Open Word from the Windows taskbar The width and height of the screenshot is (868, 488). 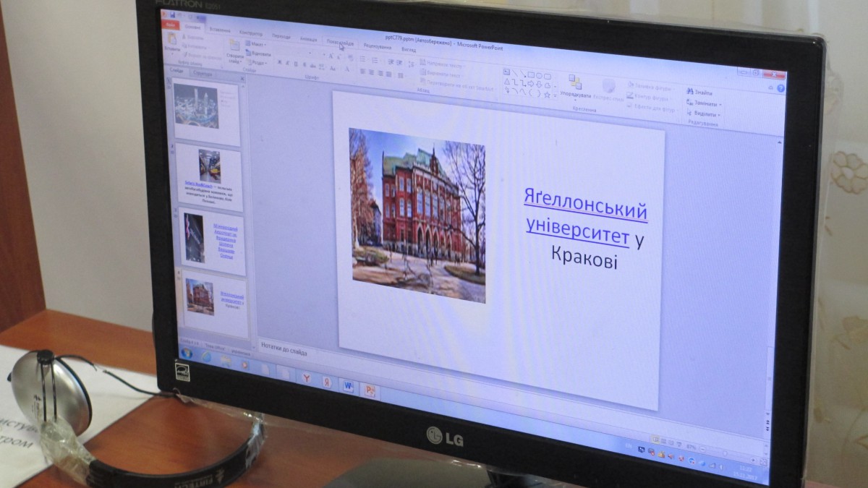(x=348, y=385)
